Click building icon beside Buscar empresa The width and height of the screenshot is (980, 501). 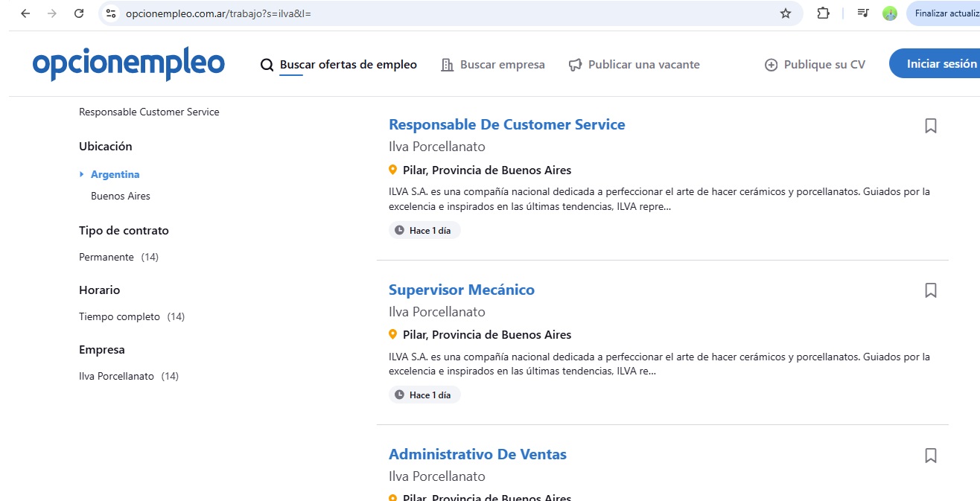pos(448,65)
